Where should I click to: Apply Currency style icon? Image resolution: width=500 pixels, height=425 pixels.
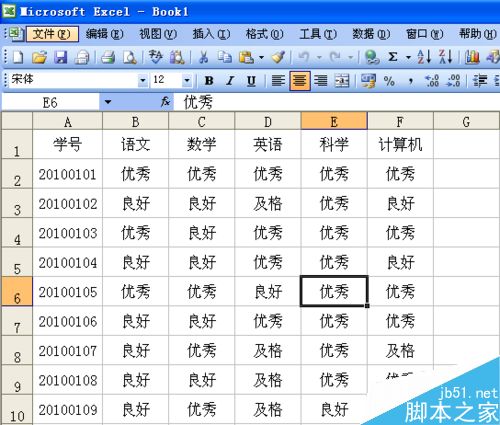(x=369, y=80)
